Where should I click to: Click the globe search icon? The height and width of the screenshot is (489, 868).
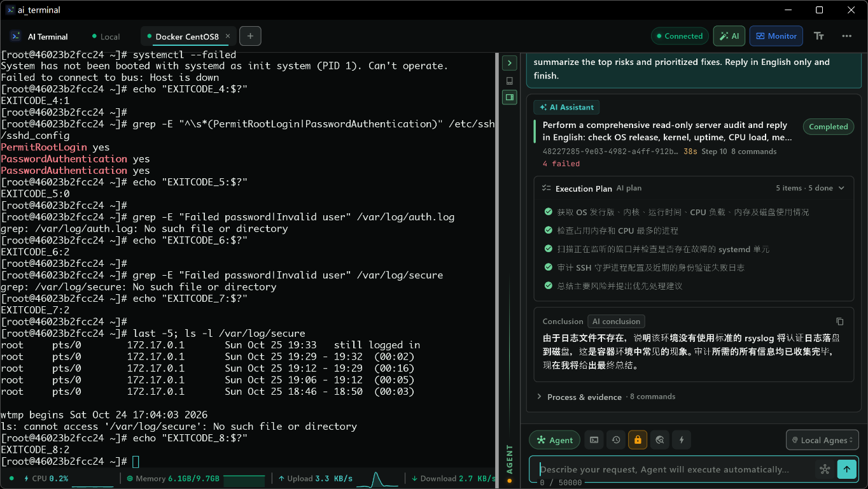click(x=660, y=440)
